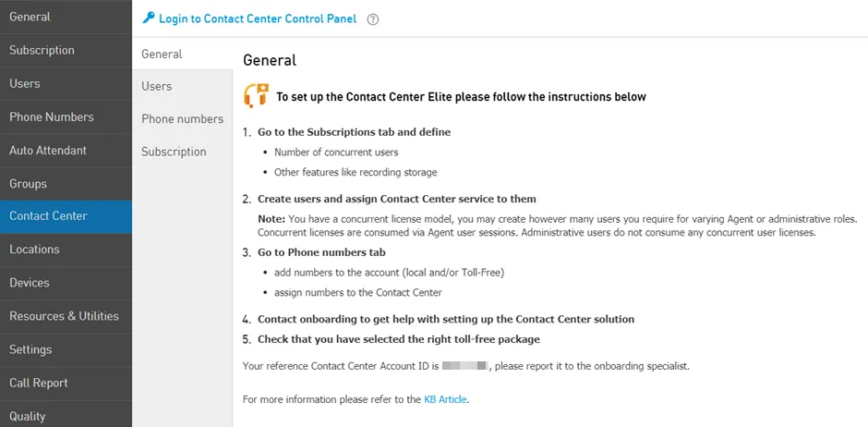This screenshot has height=427, width=868.
Task: Open Locations in the sidebar
Action: pos(66,250)
